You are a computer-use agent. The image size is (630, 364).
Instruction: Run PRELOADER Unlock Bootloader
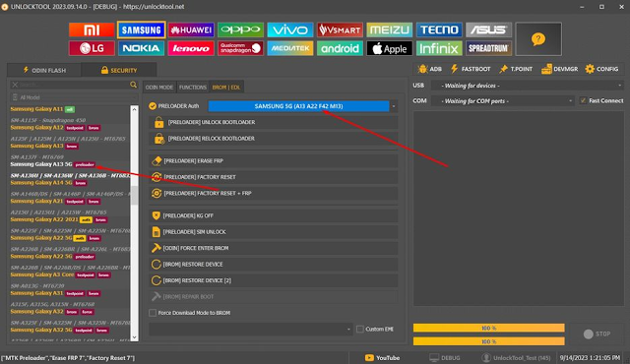pyautogui.click(x=274, y=122)
